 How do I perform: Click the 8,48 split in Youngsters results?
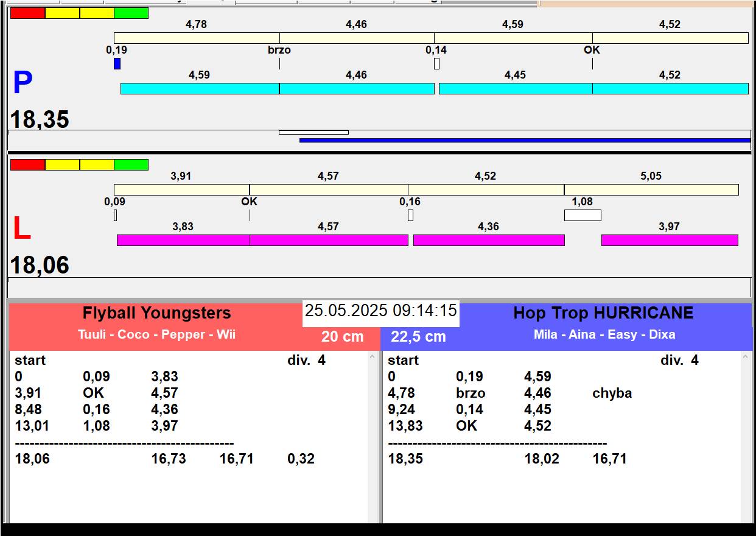(28, 409)
